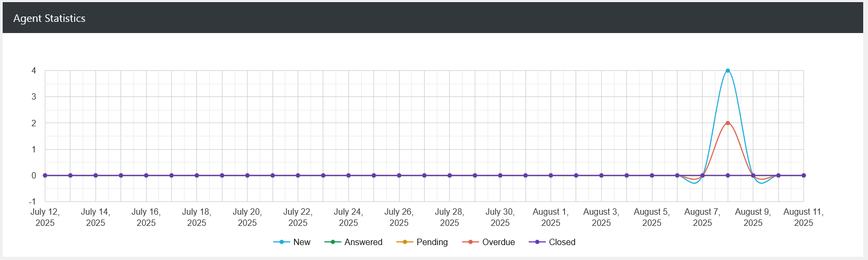The height and width of the screenshot is (260, 868).
Task: Click the data point at August 11, 2025
Action: [x=803, y=175]
